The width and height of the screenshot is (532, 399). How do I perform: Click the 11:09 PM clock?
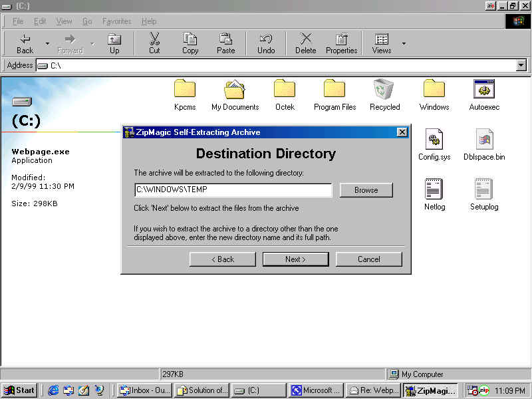click(x=509, y=390)
